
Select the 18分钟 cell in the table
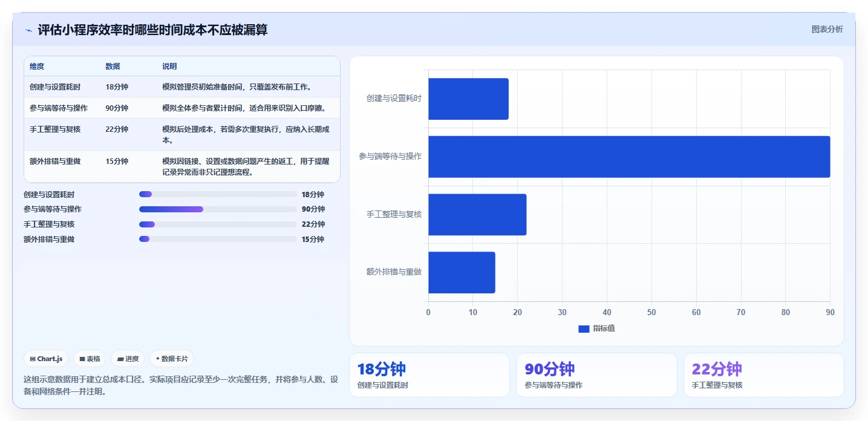(117, 87)
